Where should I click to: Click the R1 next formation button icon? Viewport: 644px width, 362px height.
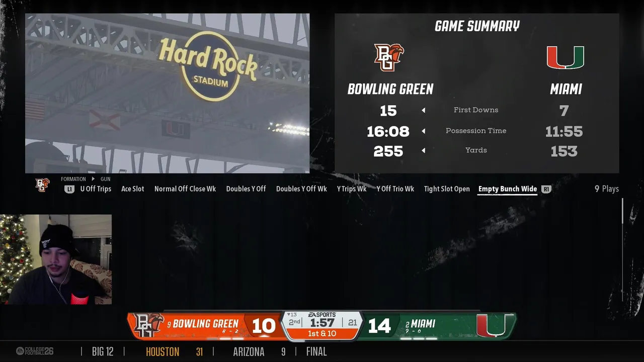tap(546, 189)
